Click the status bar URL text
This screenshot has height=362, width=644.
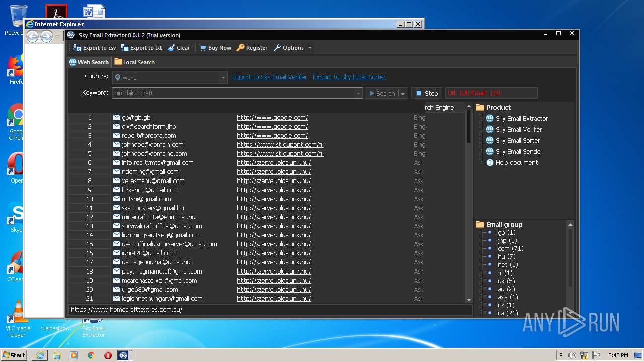(x=127, y=310)
